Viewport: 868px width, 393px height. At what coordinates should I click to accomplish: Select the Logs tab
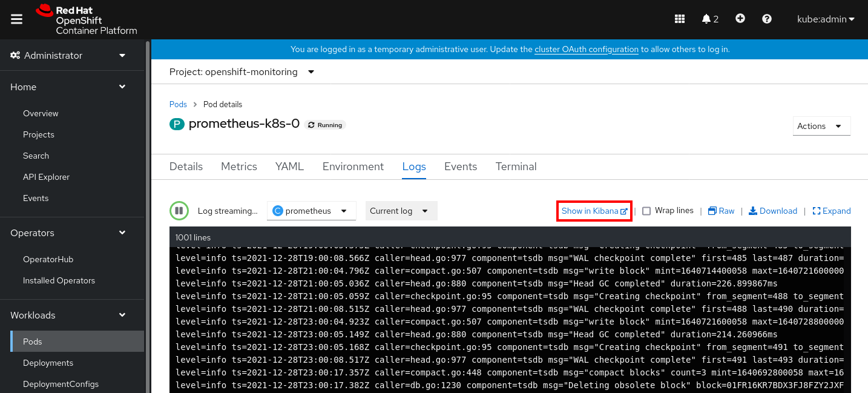click(414, 167)
